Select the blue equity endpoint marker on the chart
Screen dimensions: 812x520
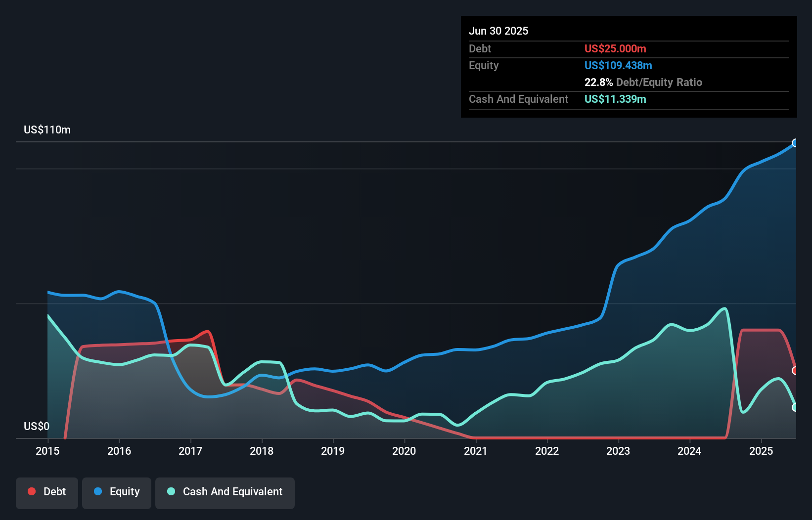[x=796, y=143]
